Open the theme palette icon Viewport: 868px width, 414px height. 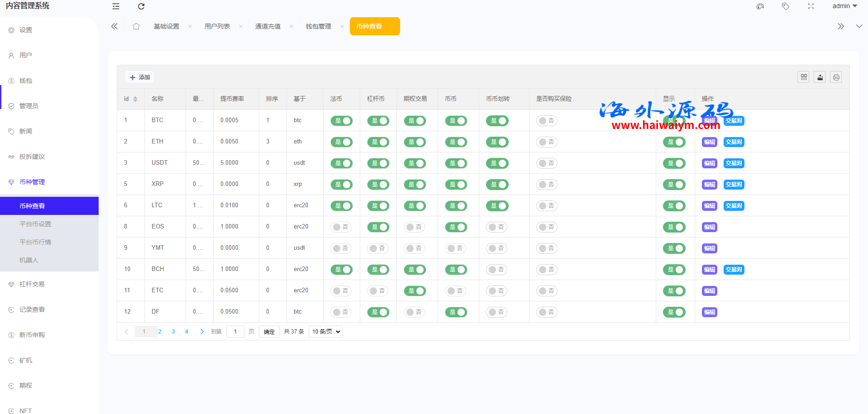click(x=760, y=6)
